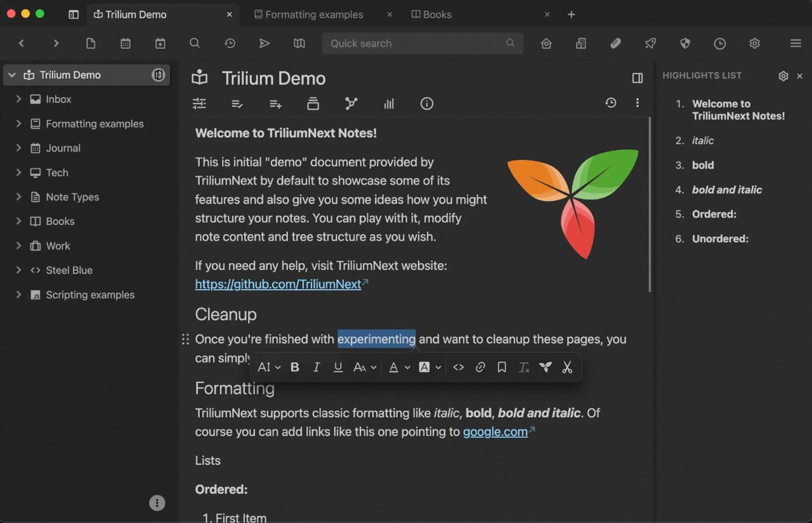Insert link from floating toolbar
The width and height of the screenshot is (812, 523).
[x=480, y=367]
